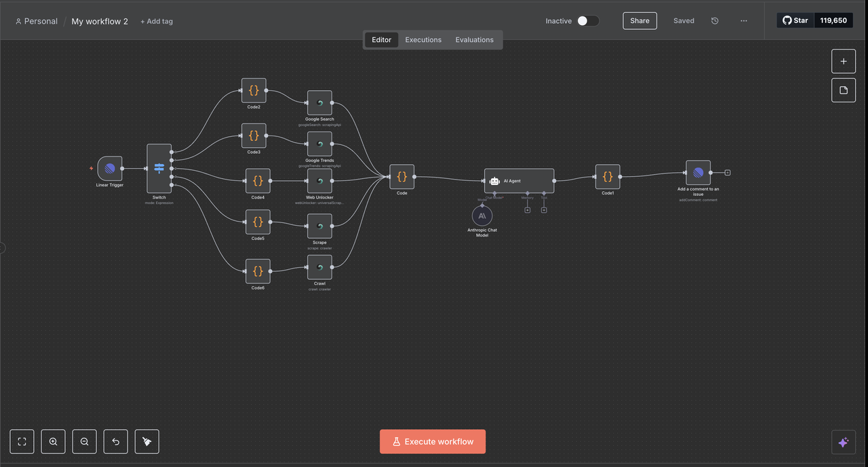The image size is (868, 467).
Task: Select the Code3 node
Action: 254,136
